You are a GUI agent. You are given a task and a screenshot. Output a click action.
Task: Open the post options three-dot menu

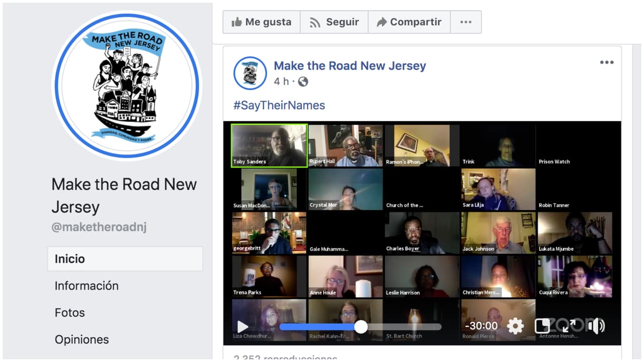(x=606, y=62)
